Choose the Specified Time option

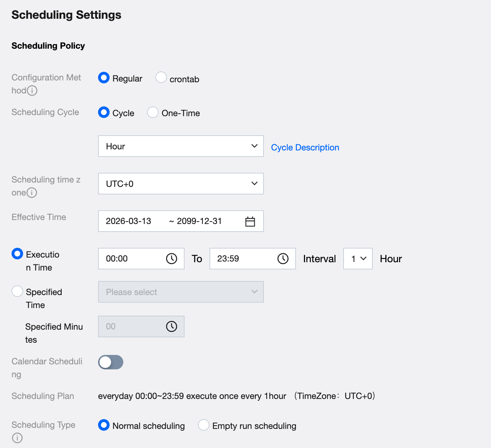[x=17, y=291]
